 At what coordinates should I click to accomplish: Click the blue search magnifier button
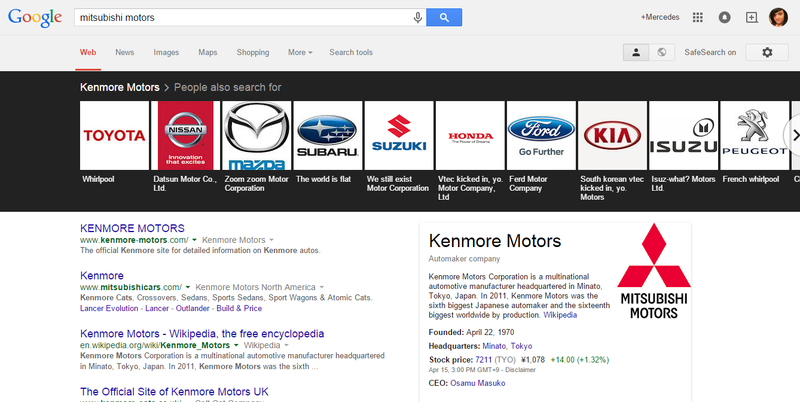[x=444, y=17]
